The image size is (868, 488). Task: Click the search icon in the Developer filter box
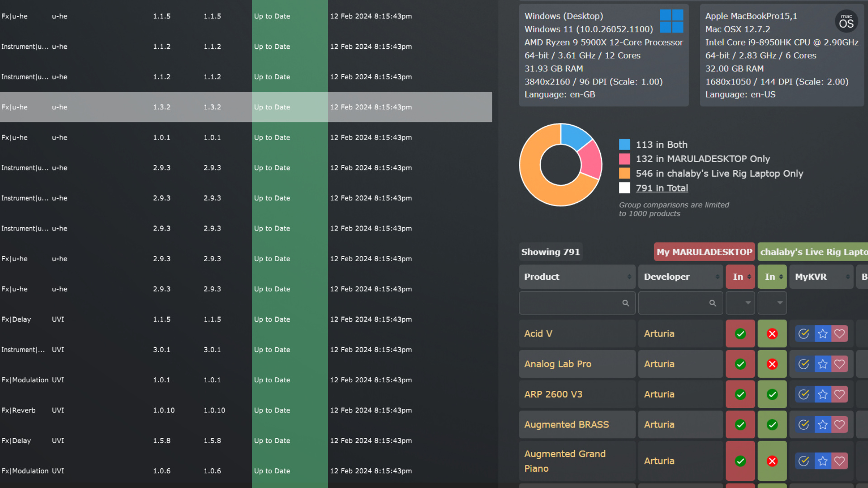712,303
